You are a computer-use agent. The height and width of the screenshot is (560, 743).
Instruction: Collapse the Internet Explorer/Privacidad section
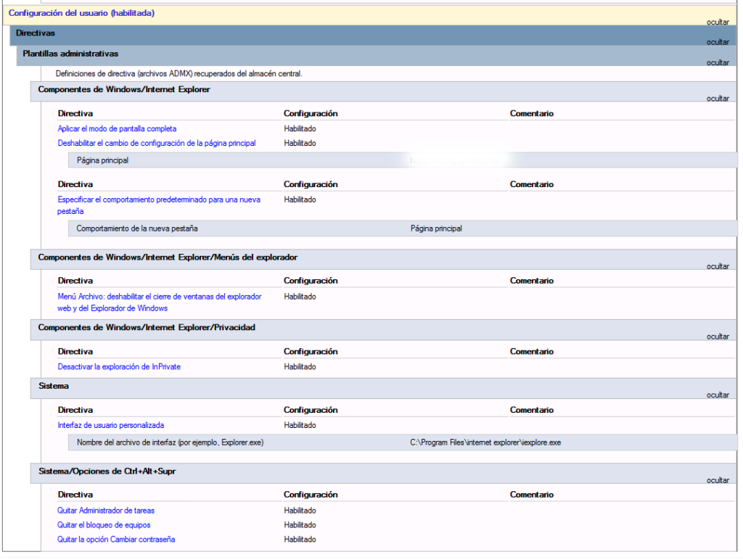pyautogui.click(x=717, y=337)
